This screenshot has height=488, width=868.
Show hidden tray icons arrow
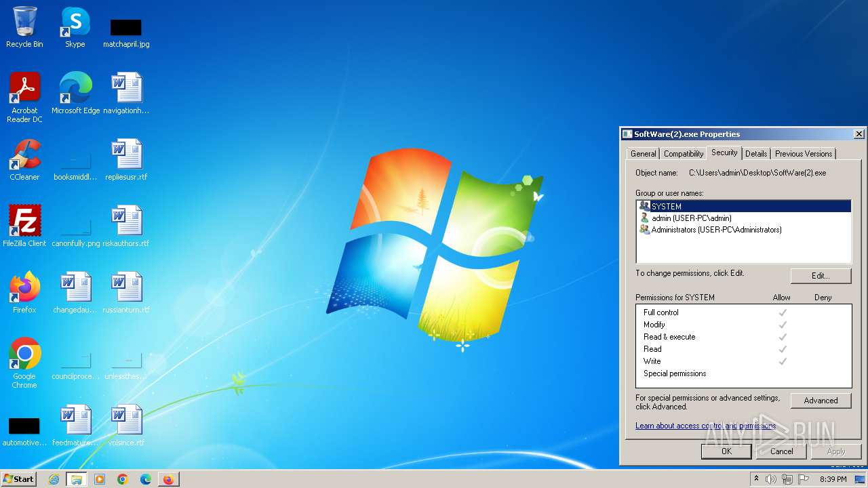(x=757, y=479)
